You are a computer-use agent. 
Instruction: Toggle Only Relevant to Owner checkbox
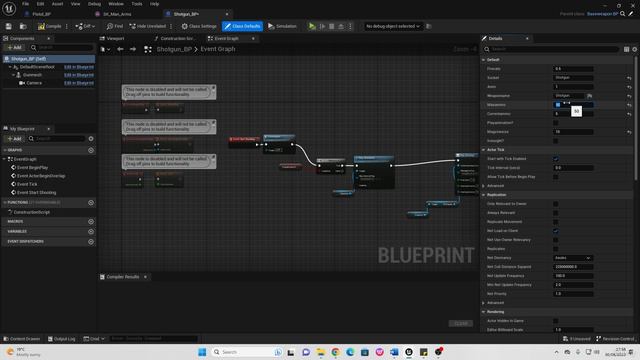click(x=556, y=204)
